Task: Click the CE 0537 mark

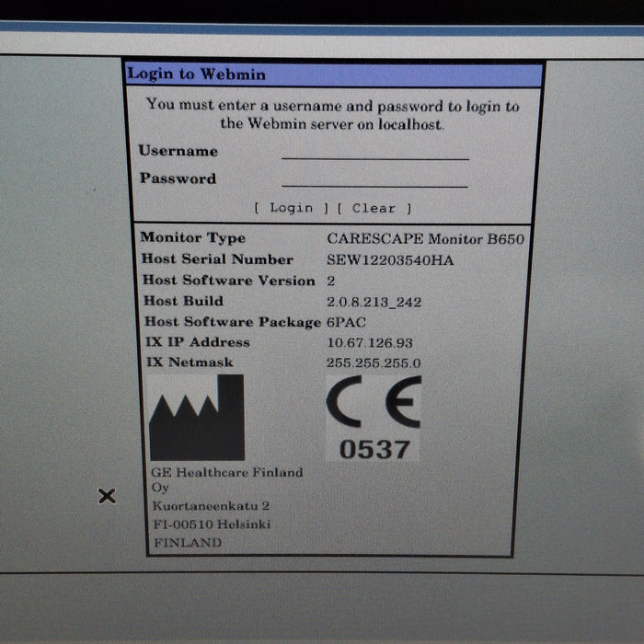Action: 374,418
